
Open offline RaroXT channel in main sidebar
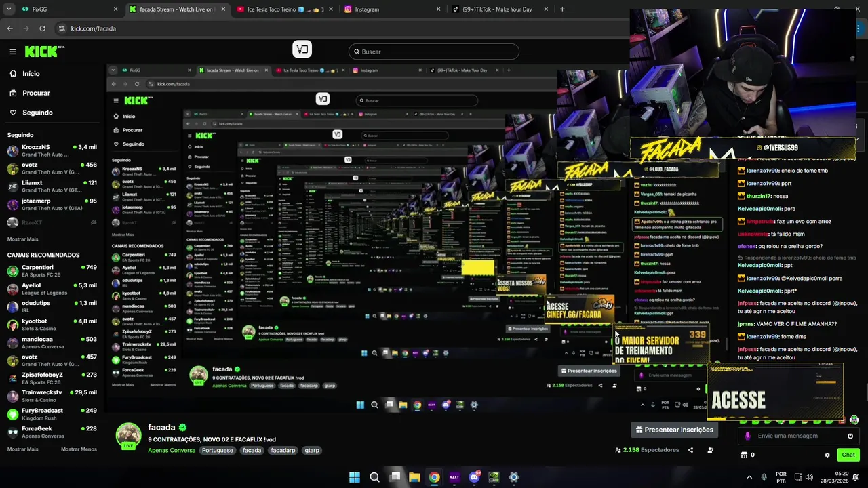(x=52, y=222)
